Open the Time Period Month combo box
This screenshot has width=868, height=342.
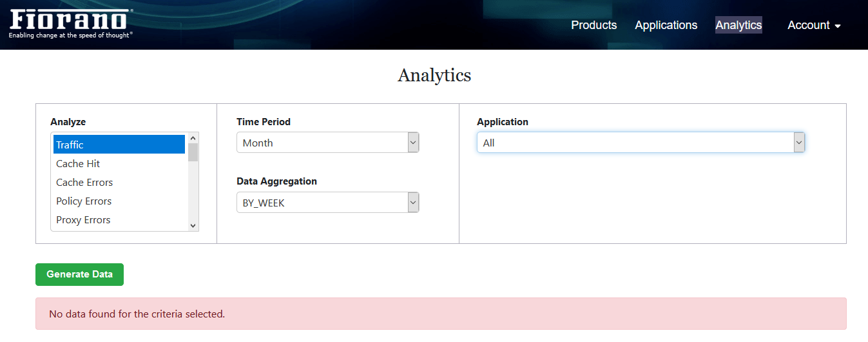pyautogui.click(x=328, y=143)
